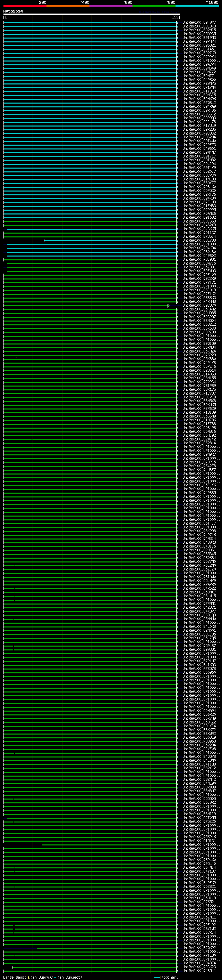The image size is (222, 980).
Task: Click the ruler end position 299
Action: coord(175,17)
